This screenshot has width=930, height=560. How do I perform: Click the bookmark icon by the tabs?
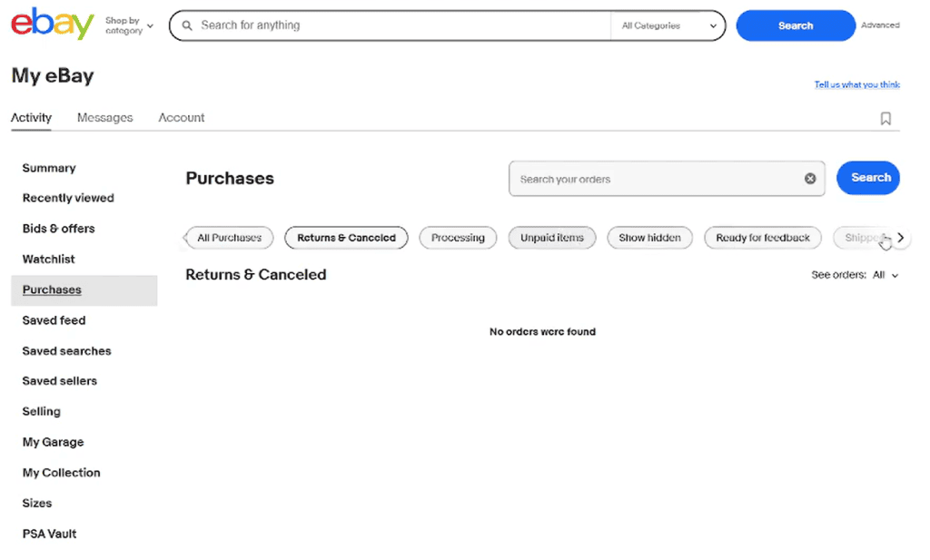(885, 119)
